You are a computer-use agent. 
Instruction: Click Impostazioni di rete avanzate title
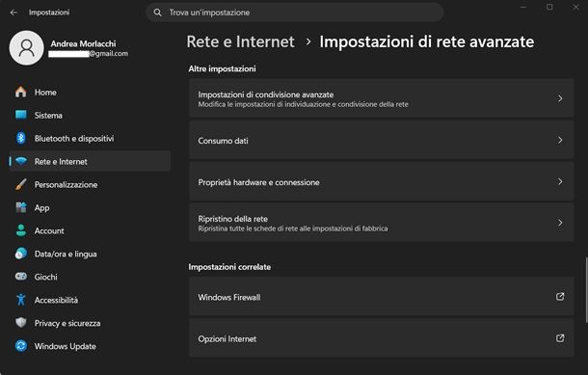click(427, 41)
